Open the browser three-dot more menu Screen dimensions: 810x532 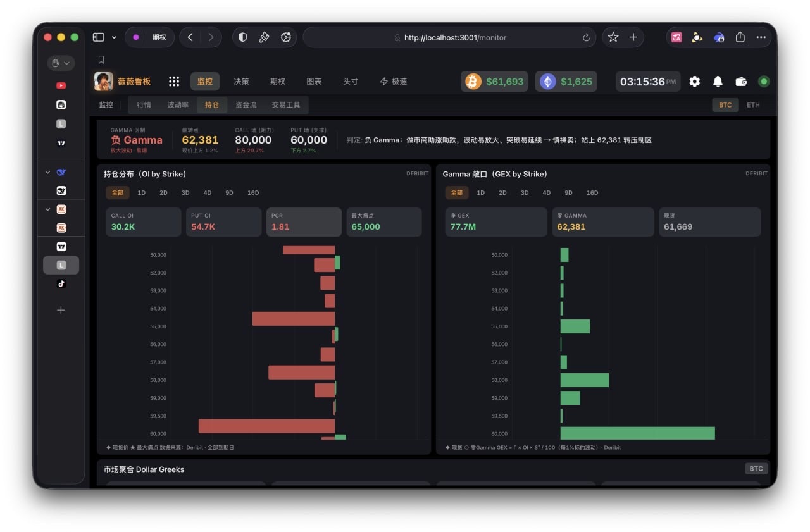(x=761, y=37)
